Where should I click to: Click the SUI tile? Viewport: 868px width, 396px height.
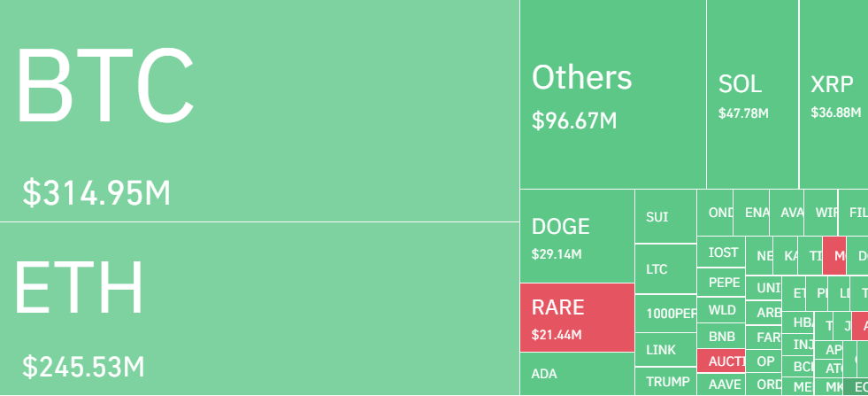point(665,216)
